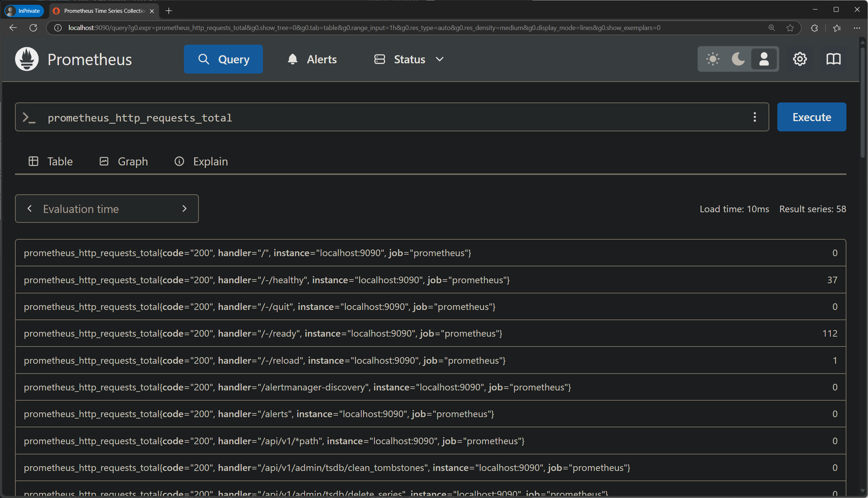868x498 pixels.
Task: Reload the browser page
Action: tap(33, 28)
